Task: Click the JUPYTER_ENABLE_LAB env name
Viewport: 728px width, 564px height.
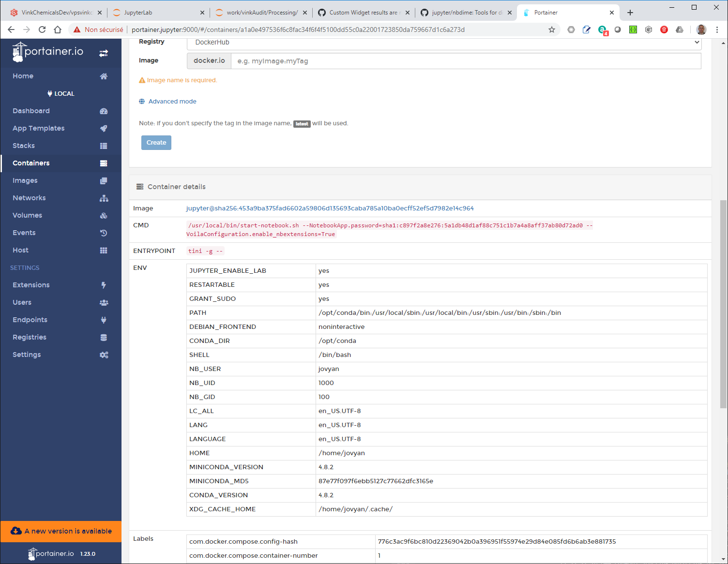Action: click(227, 271)
